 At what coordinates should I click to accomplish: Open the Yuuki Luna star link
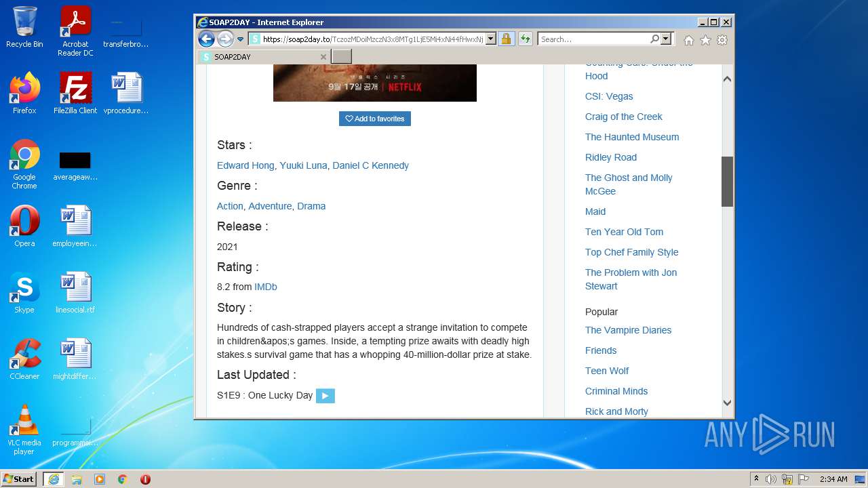[x=303, y=165]
